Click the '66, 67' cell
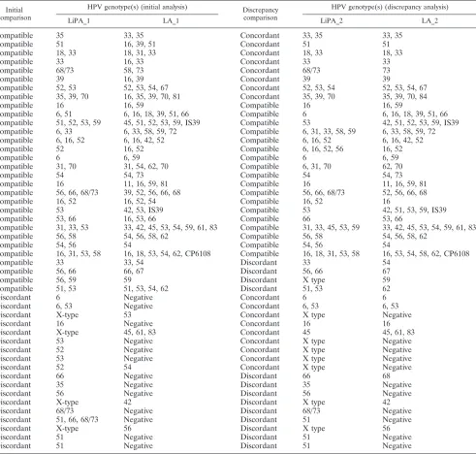476x454 pixels. point(134,272)
